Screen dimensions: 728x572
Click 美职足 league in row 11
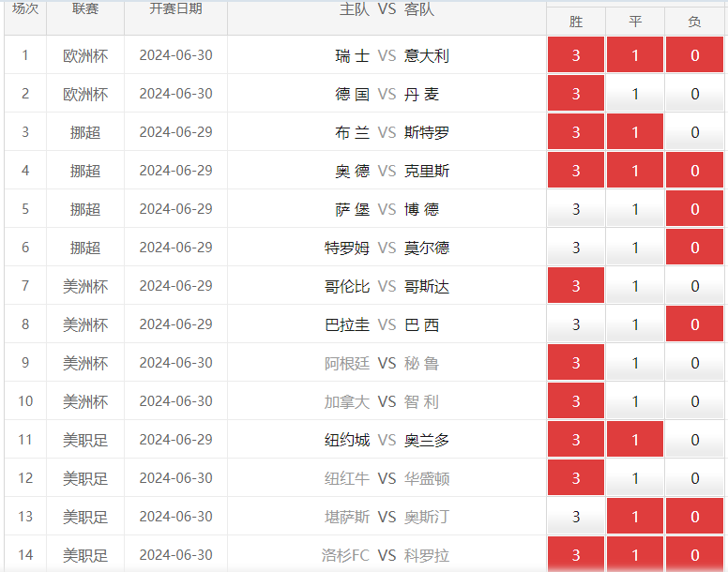(x=85, y=440)
